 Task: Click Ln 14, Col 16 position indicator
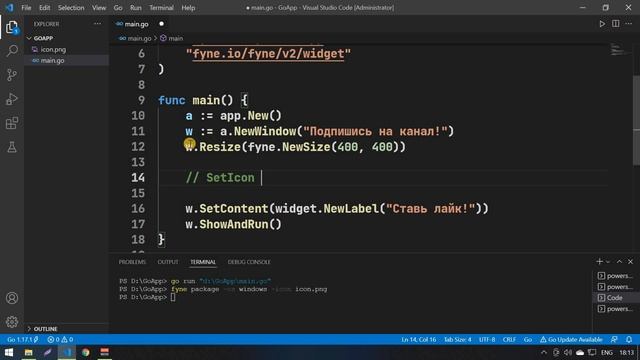click(x=418, y=340)
